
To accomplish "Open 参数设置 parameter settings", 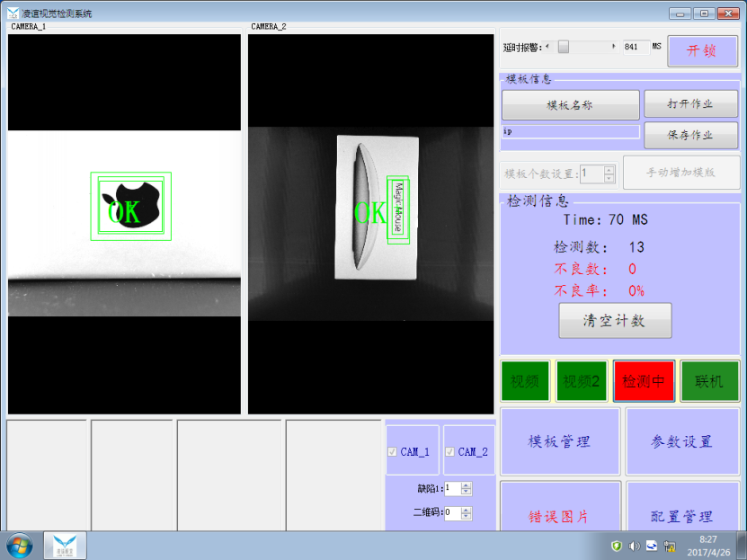I will point(682,440).
